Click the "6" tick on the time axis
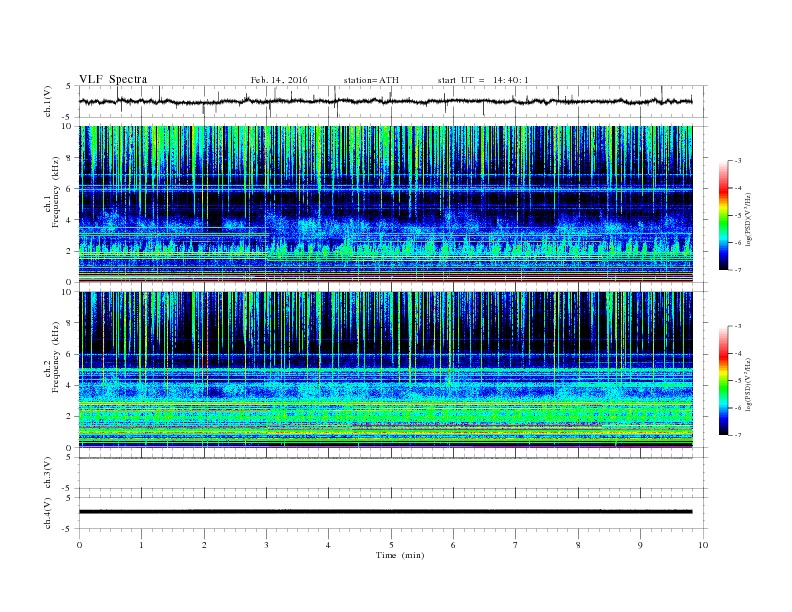 click(x=453, y=545)
